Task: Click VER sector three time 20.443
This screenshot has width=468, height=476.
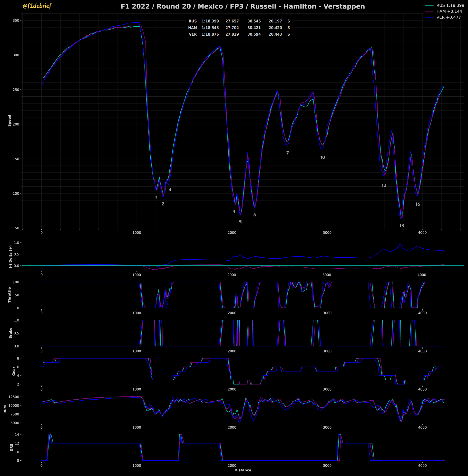Action: pos(275,34)
